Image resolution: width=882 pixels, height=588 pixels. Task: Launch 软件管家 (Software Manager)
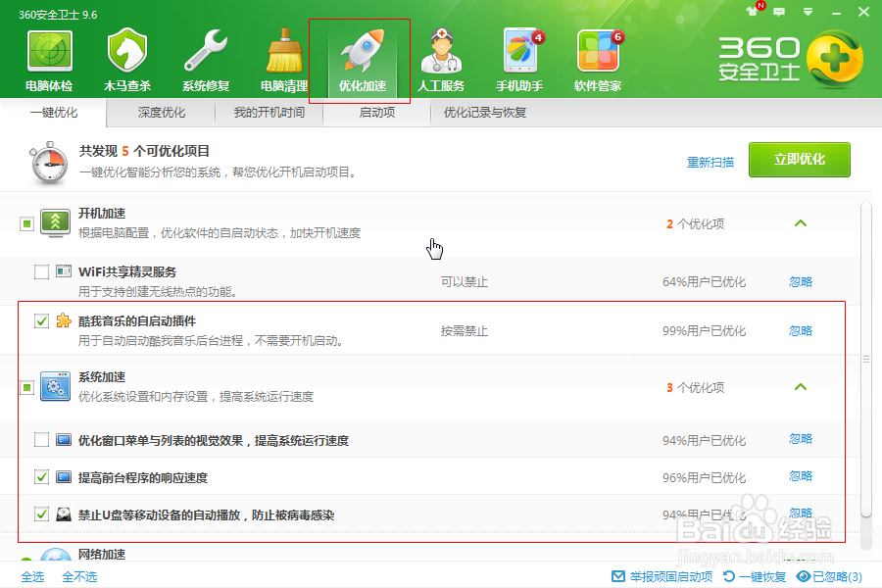coord(598,57)
